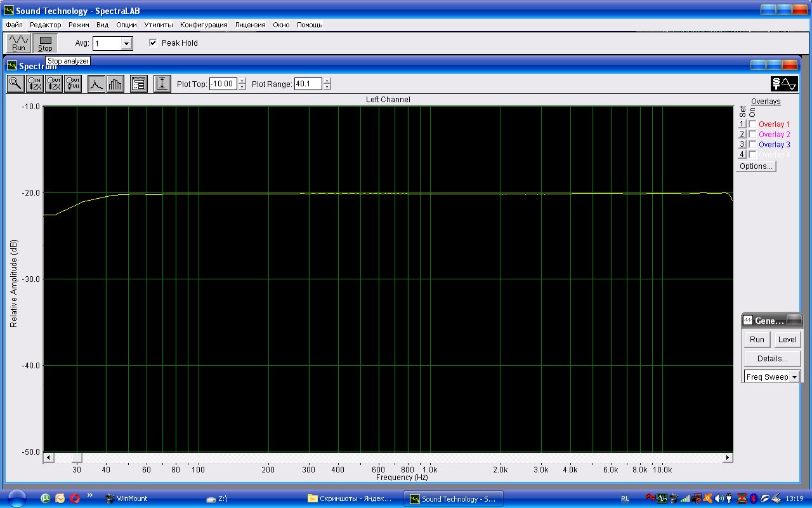
Task: Open the Вид menu
Action: tap(102, 25)
